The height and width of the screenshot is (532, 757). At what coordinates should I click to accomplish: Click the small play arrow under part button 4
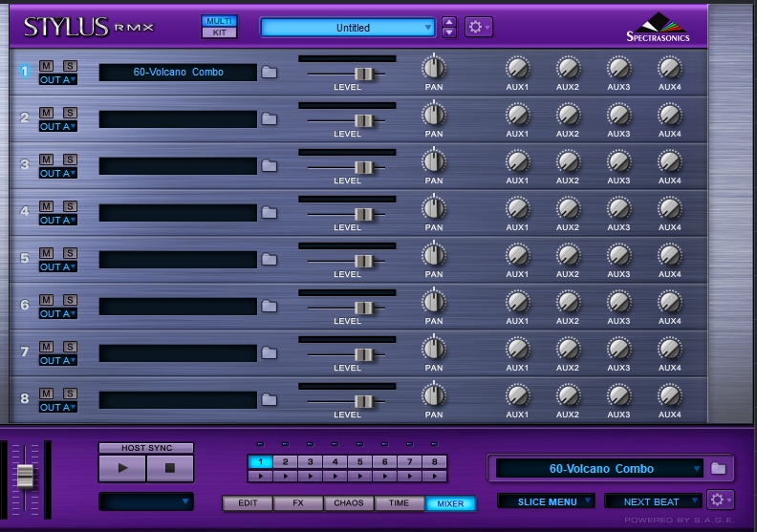[335, 476]
